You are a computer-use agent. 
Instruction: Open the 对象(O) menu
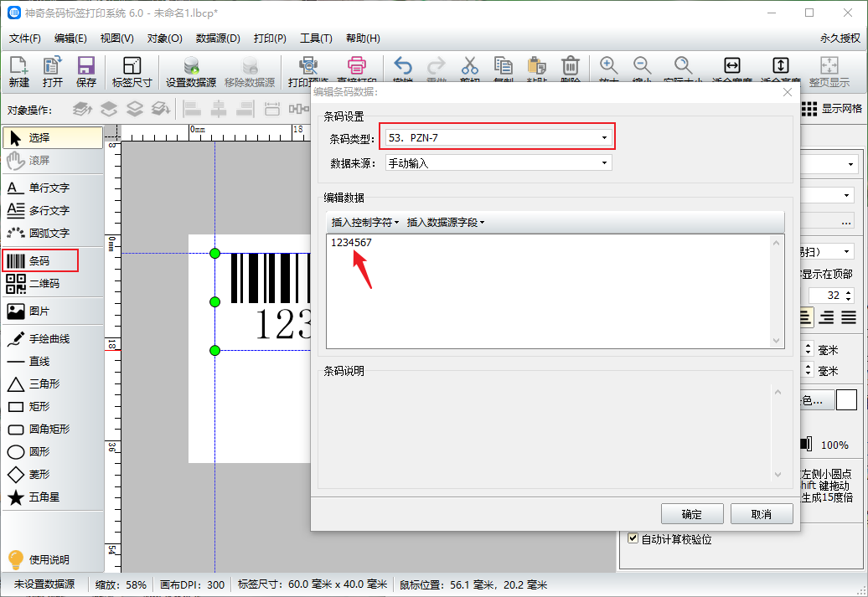tap(164, 39)
